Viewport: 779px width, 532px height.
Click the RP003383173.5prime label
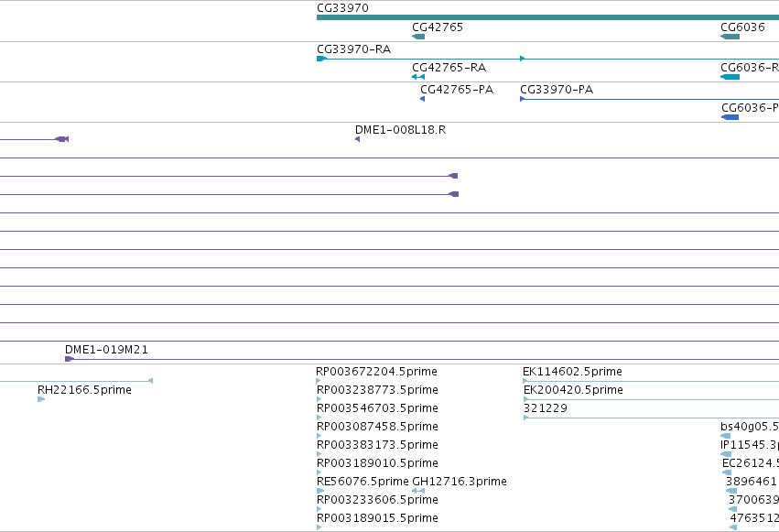coord(377,445)
